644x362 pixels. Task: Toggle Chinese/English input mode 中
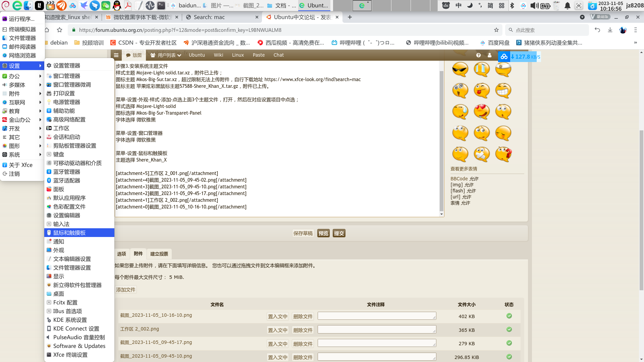pos(459,5)
